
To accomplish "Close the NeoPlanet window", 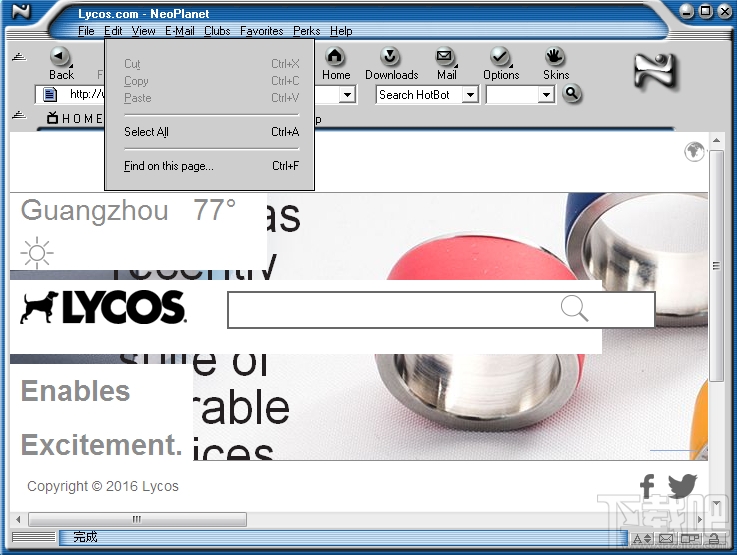I will coord(725,11).
